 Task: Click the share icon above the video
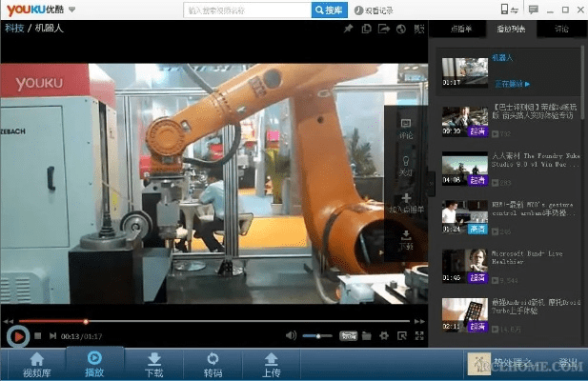tap(383, 29)
